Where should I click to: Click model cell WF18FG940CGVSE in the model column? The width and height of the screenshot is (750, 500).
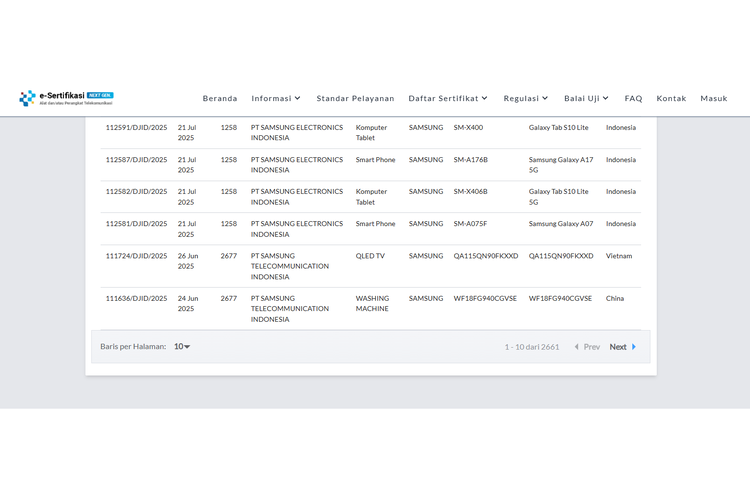485,298
